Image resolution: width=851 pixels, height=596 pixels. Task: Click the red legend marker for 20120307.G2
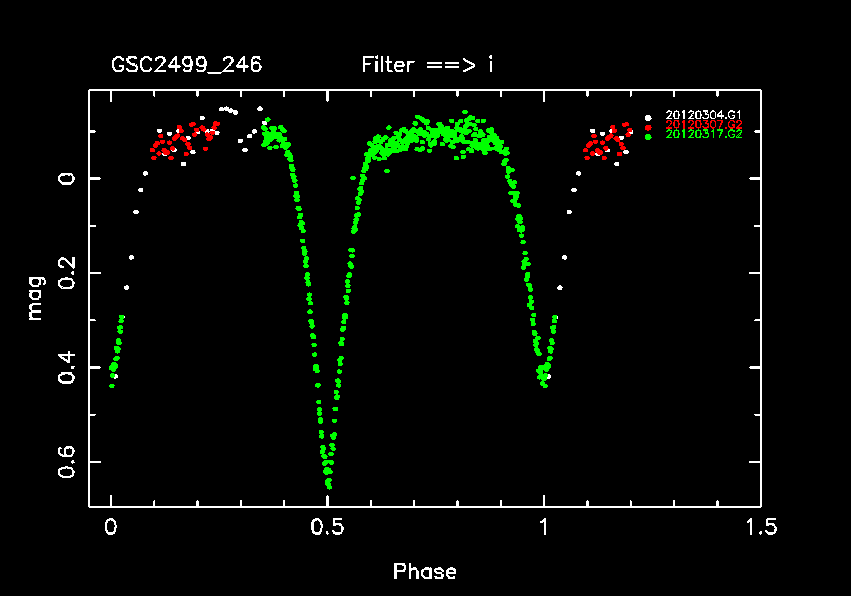[x=648, y=126]
